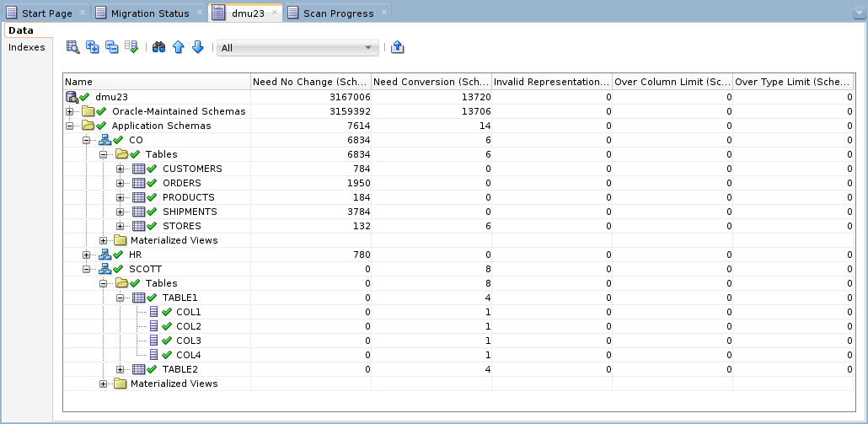868x424 pixels.
Task: Switch to the Scan Progress tab
Action: (338, 13)
